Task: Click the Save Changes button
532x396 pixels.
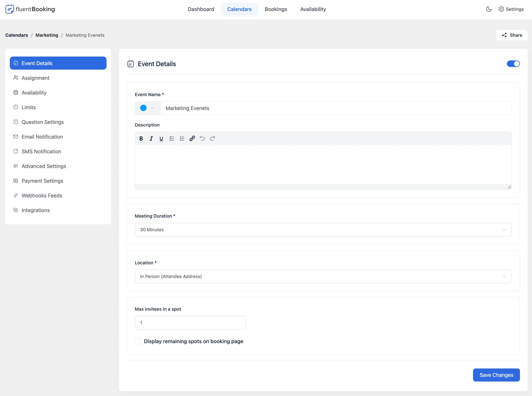Action: click(496, 375)
